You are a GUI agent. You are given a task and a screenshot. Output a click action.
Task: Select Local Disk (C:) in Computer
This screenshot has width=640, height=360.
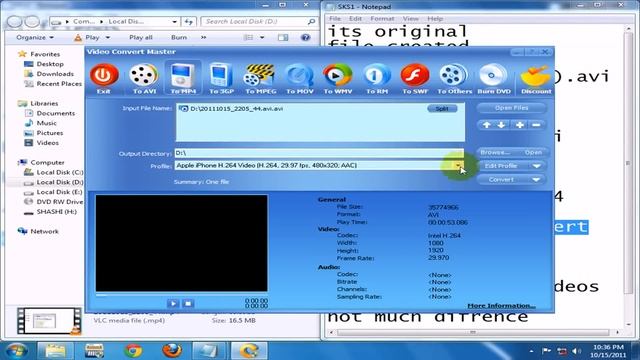[60, 172]
